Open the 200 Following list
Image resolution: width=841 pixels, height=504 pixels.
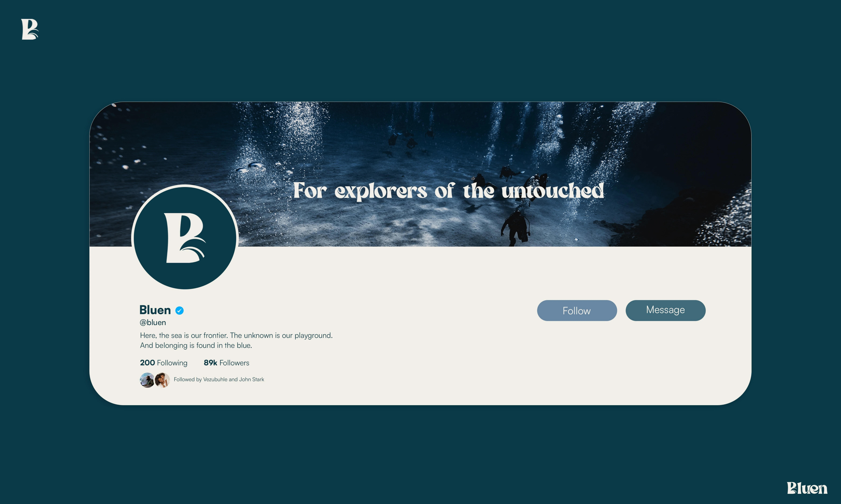163,363
